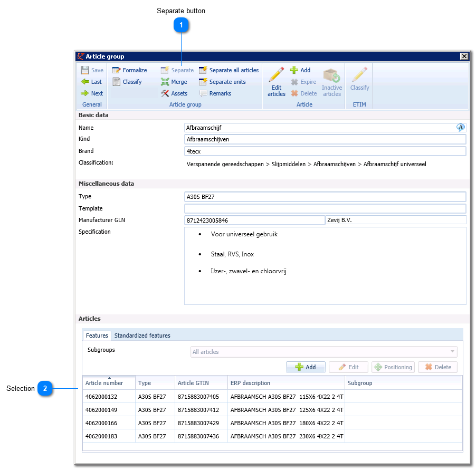
Task: Click Expire in the Article section
Action: coord(303,82)
